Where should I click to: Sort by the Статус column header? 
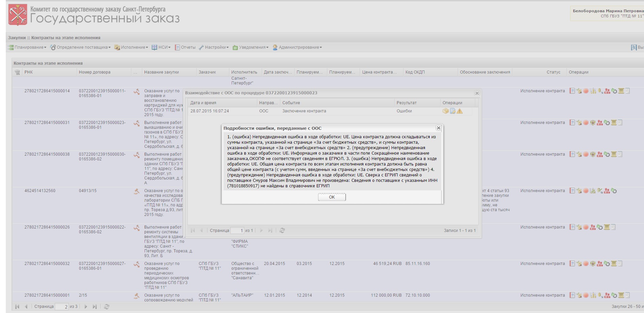(x=540, y=72)
